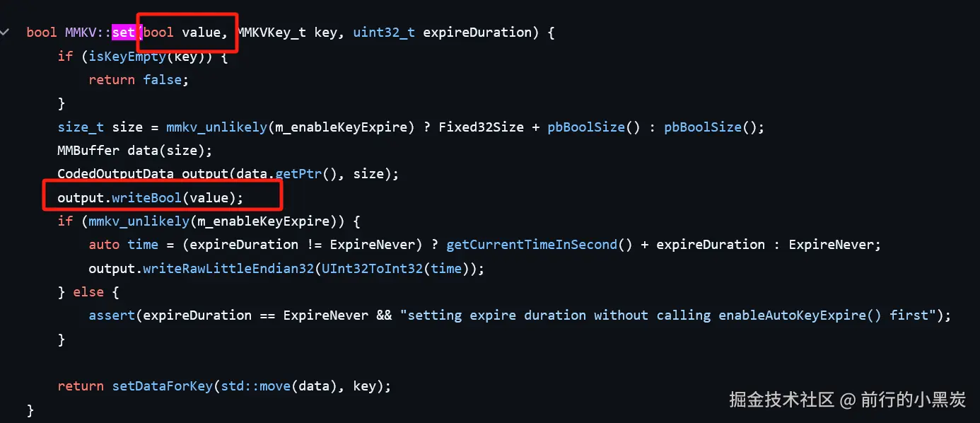Click the setDataForKey function call
The width and height of the screenshot is (980, 423).
pyautogui.click(x=162, y=386)
